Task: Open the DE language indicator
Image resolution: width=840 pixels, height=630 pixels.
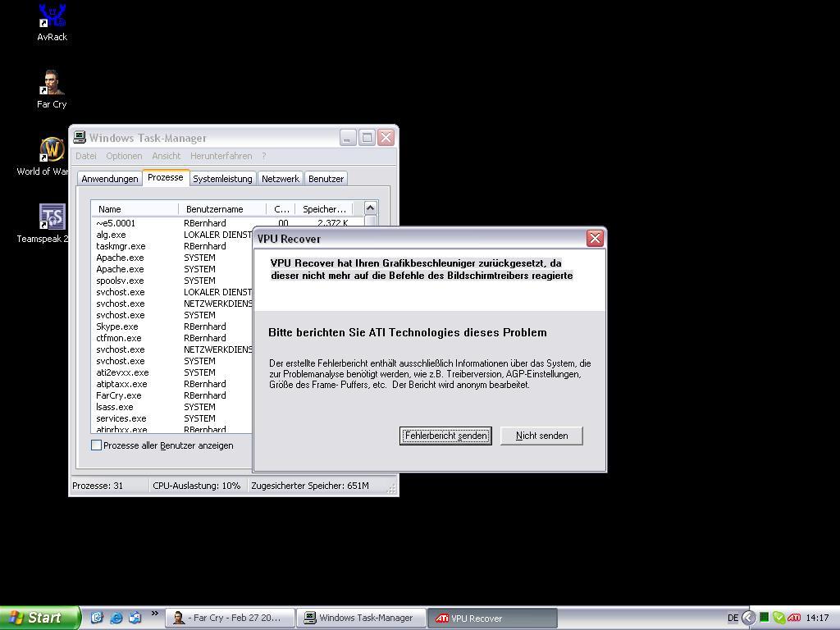Action: point(733,618)
